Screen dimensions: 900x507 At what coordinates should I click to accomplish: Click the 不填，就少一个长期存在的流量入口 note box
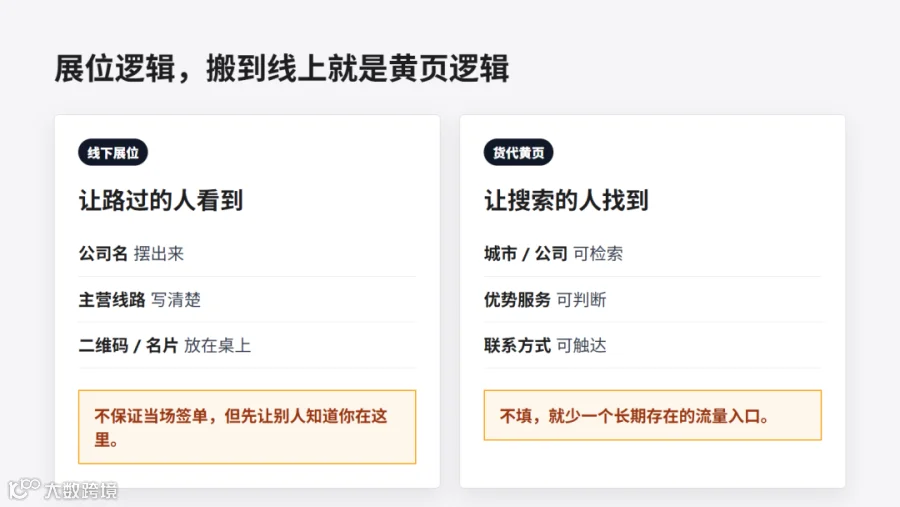653,415
